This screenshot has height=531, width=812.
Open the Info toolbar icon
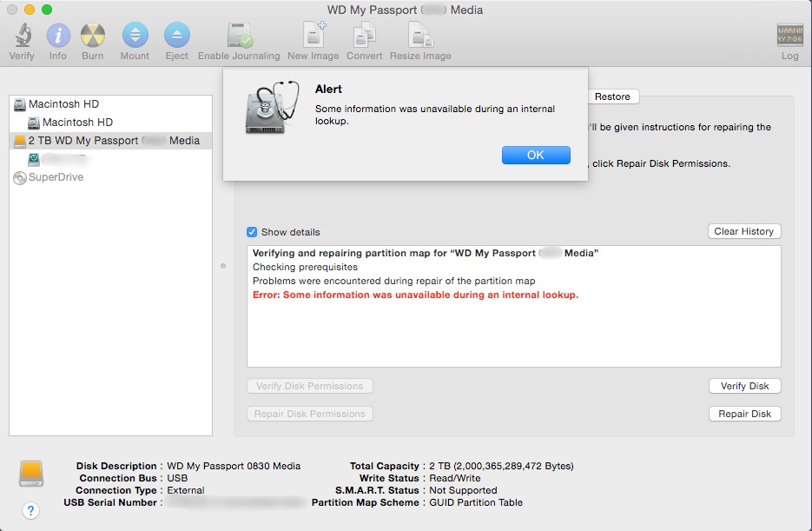pos(57,37)
